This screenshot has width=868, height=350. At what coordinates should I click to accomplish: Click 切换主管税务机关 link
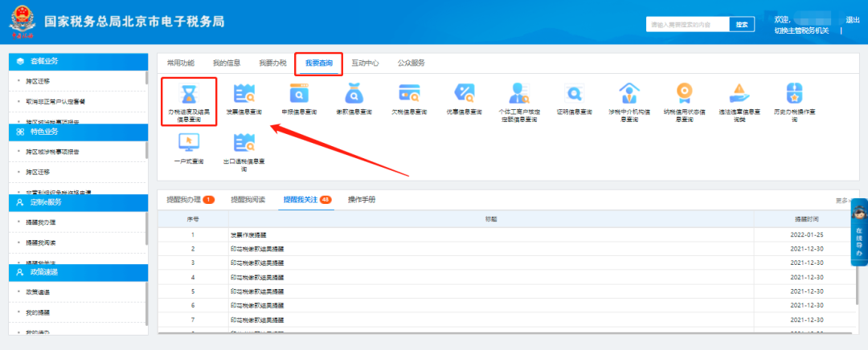[801, 31]
